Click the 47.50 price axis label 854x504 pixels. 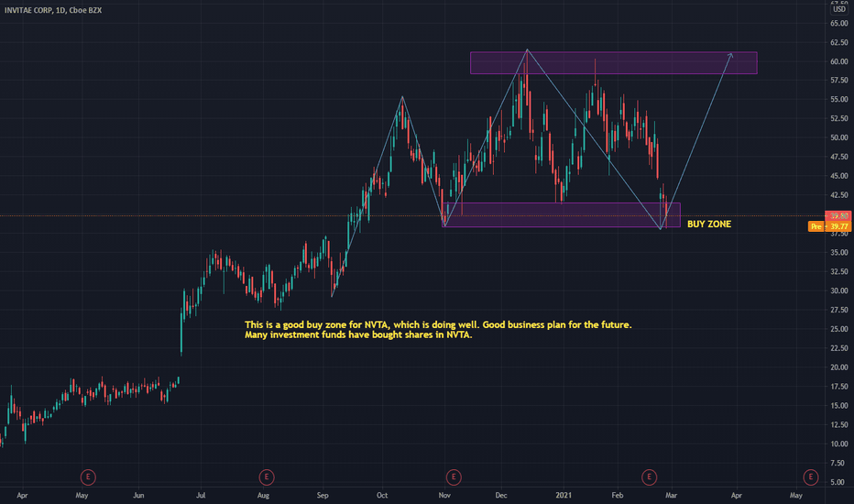coord(838,157)
